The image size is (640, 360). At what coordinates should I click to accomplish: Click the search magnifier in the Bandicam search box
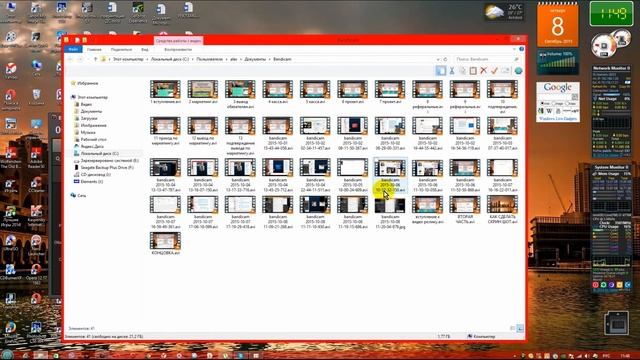pos(516,59)
